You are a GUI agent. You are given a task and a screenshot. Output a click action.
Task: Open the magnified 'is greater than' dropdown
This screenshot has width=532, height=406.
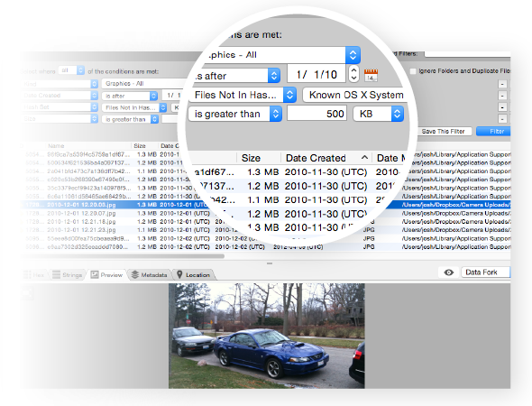234,114
